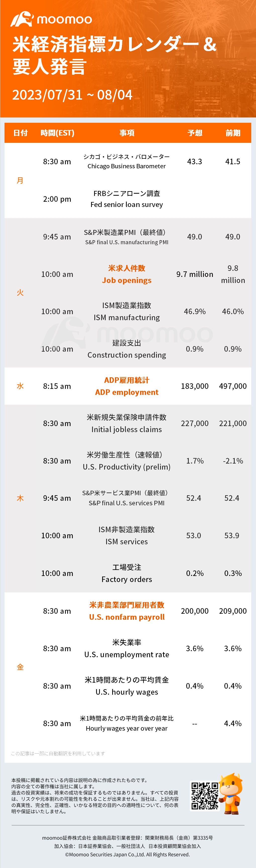This screenshot has height=868, width=256.
Task: Select the 時間(EST) column header
Action: click(57, 133)
